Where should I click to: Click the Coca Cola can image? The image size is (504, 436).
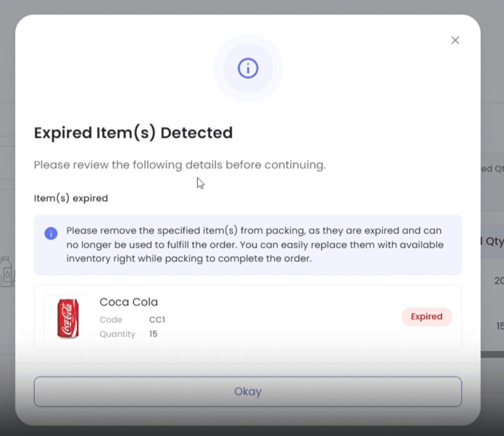[68, 318]
